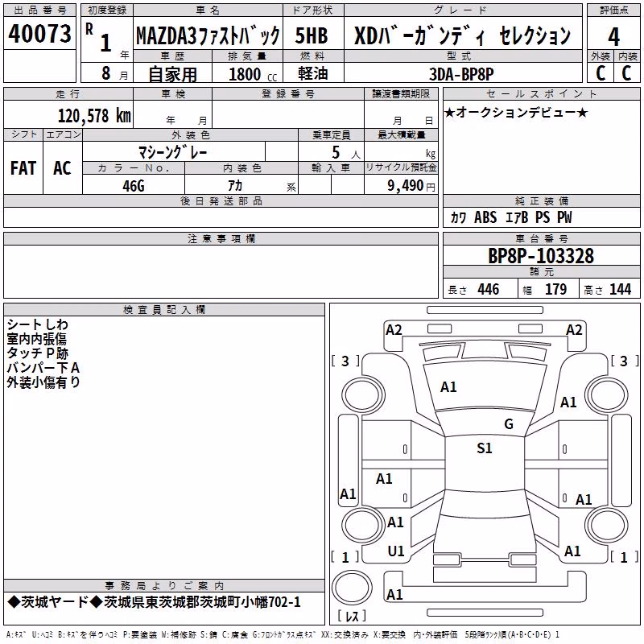The width and height of the screenshot is (644, 644).
Task: Click the displacement value 1800 cc
Action: coord(253,75)
